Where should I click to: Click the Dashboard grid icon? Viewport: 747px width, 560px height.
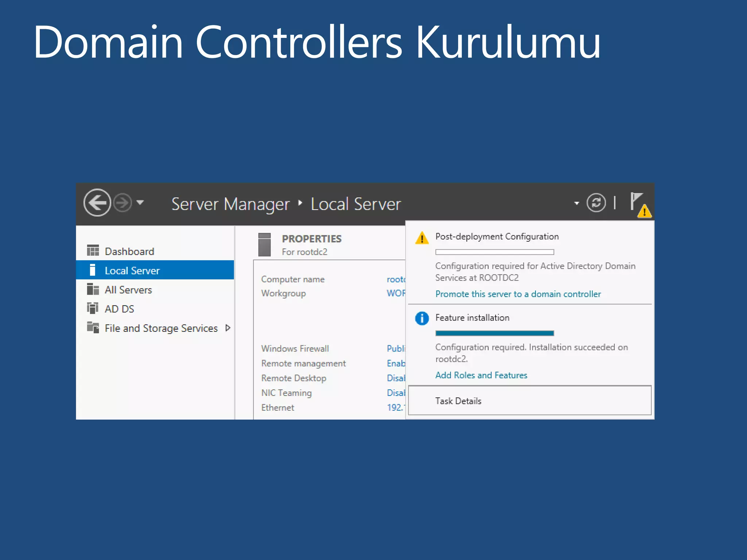93,250
